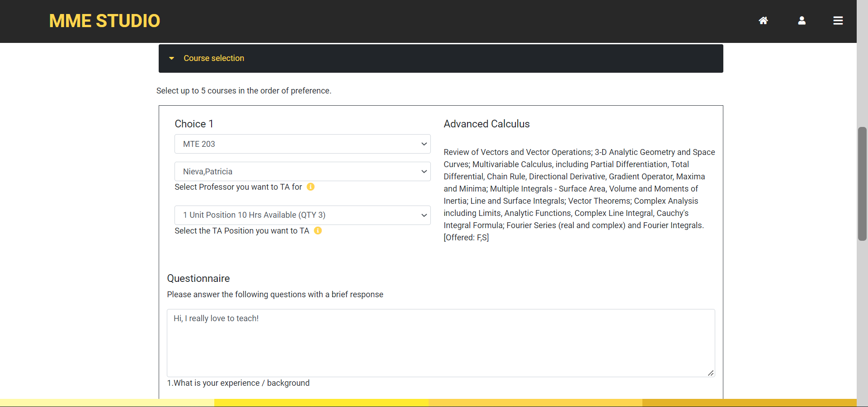Click the bright yellow bottom bar segment
Screen dimensions: 868x407
pyautogui.click(x=321, y=403)
